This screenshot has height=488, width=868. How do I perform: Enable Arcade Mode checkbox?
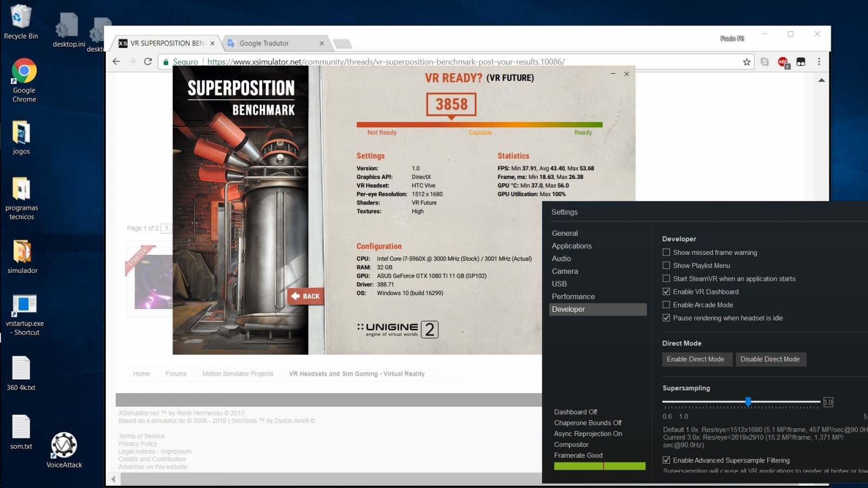(666, 305)
